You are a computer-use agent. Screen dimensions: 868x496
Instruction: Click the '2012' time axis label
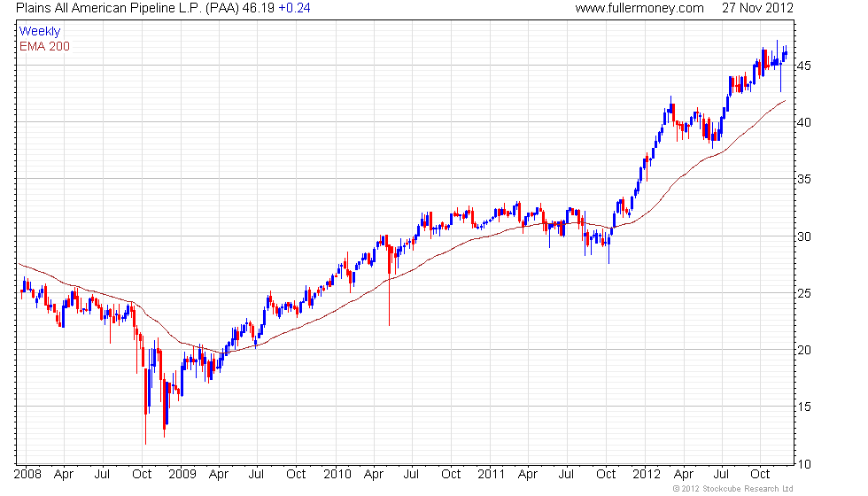pyautogui.click(x=647, y=475)
